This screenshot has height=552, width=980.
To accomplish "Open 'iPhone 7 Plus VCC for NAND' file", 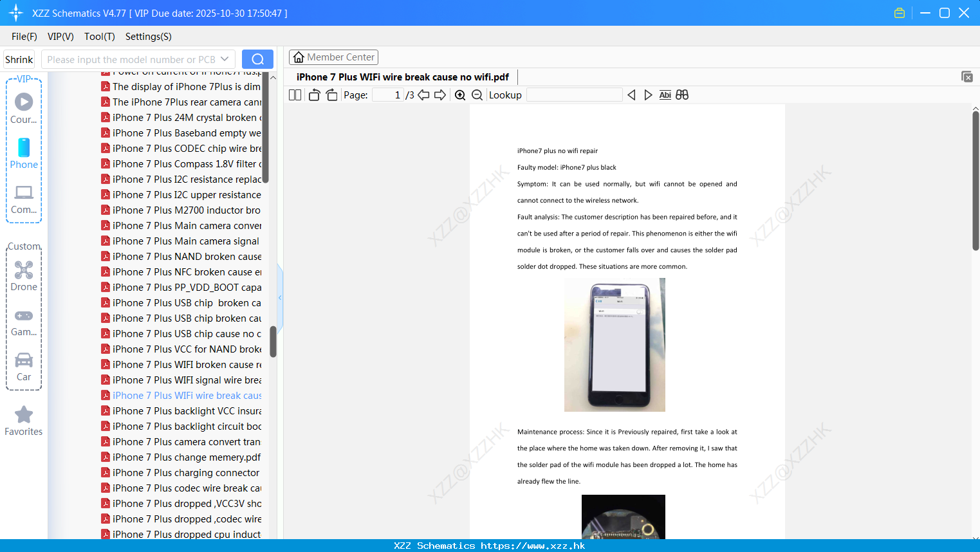I will (x=181, y=349).
